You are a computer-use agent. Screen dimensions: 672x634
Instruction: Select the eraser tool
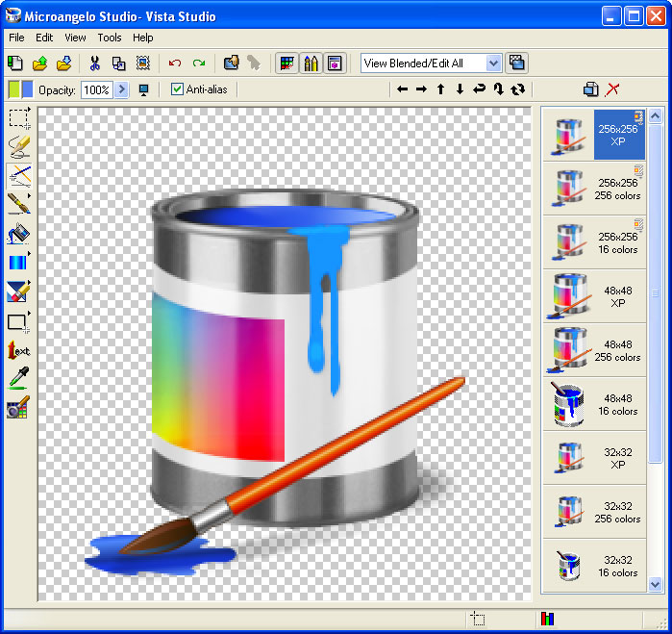(x=18, y=292)
